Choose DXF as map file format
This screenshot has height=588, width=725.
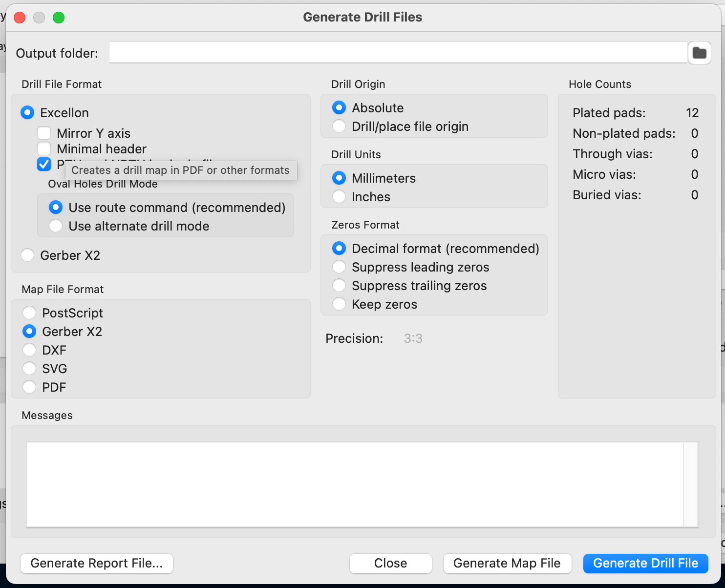pos(30,350)
